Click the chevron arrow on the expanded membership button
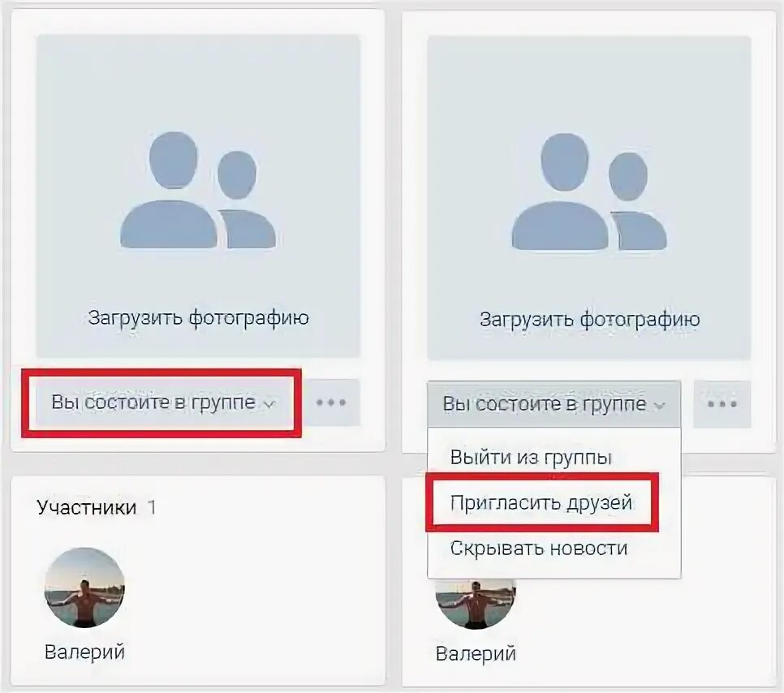The width and height of the screenshot is (784, 693). coord(660,406)
